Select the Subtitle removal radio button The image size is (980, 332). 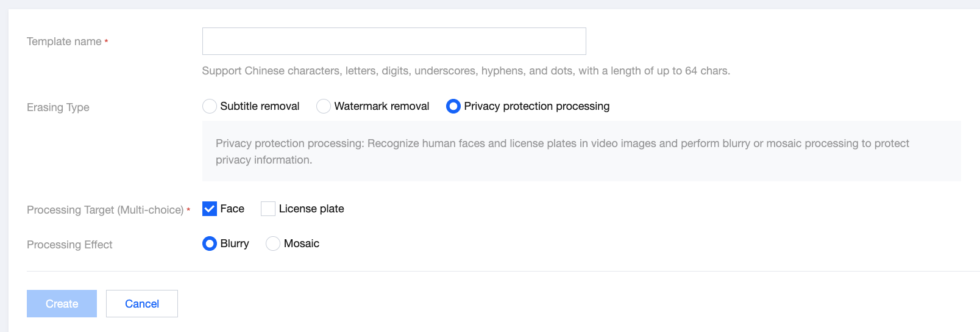210,106
